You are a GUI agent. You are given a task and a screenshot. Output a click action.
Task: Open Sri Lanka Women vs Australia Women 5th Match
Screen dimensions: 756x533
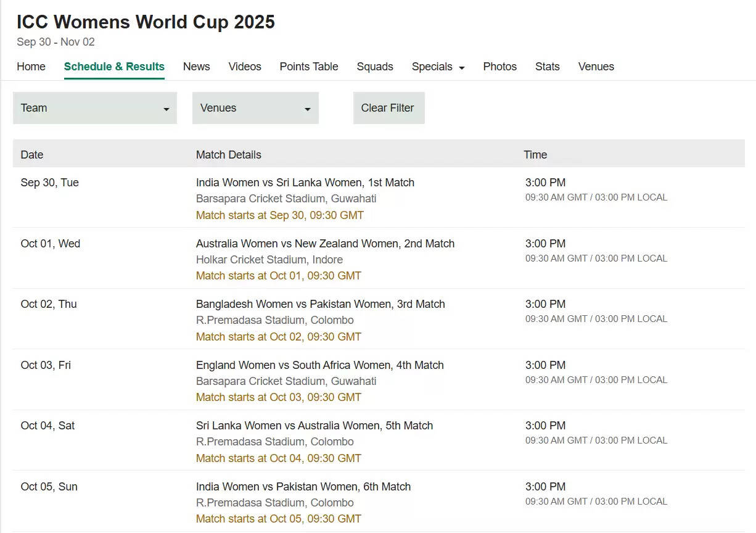[314, 426]
